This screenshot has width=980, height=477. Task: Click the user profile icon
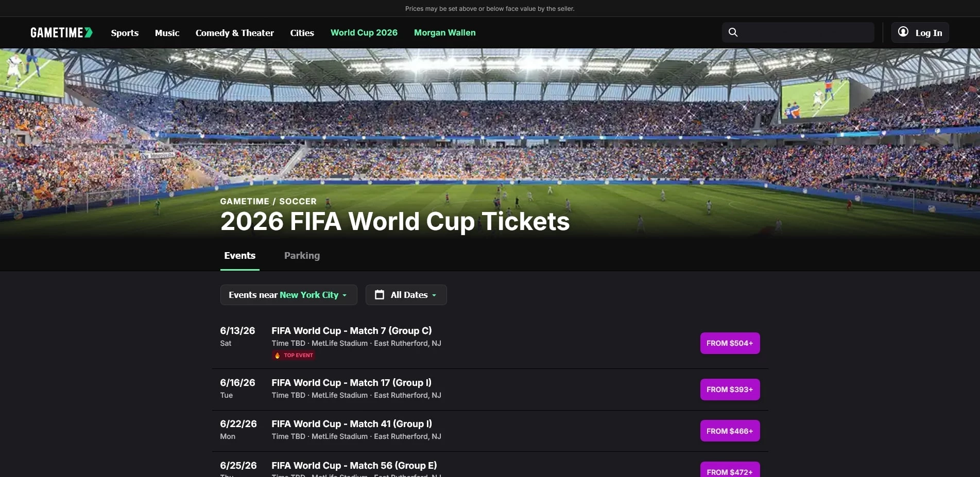[x=903, y=32]
